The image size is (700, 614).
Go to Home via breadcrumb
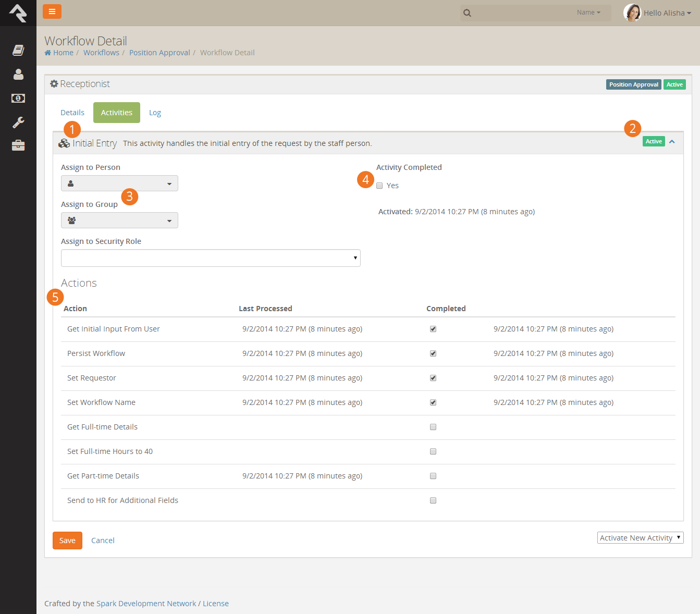pyautogui.click(x=63, y=53)
